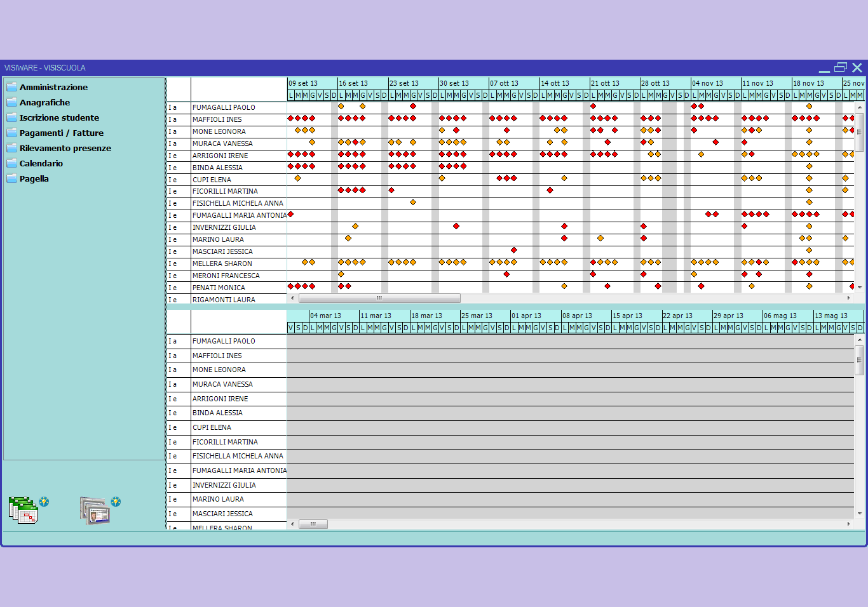Screen dimensions: 868x607
Task: Select MURACA VANESSA in the lower chart
Action: [222, 384]
